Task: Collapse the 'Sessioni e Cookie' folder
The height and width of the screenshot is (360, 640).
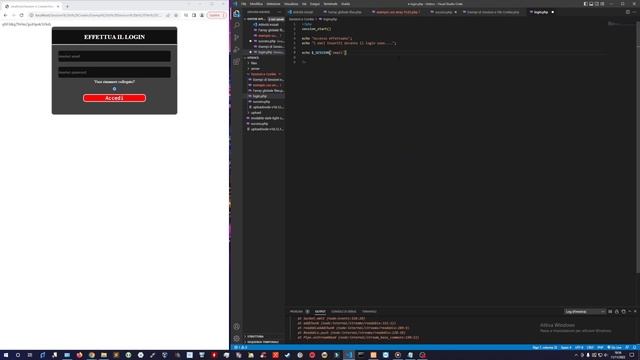Action: [263, 74]
